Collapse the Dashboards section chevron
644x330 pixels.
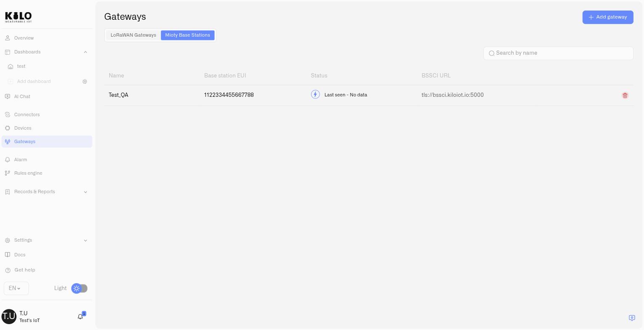86,52
